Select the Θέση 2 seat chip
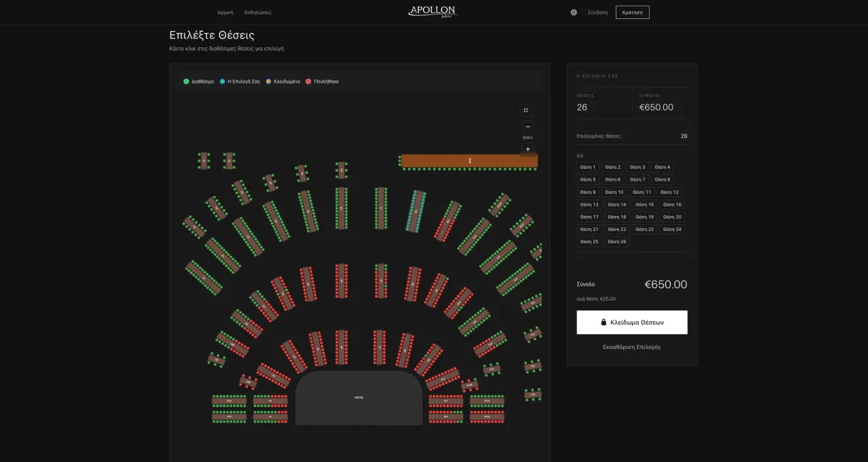Screen dimensions: 868x462 click(613, 167)
